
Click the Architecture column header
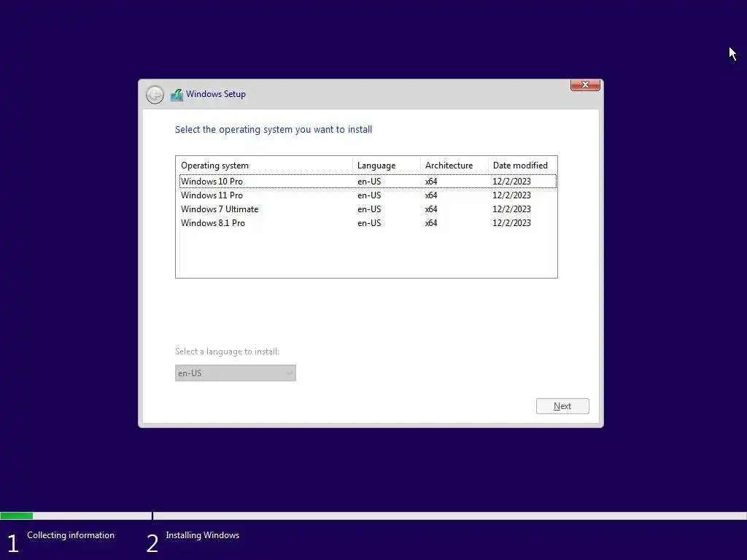pos(454,166)
